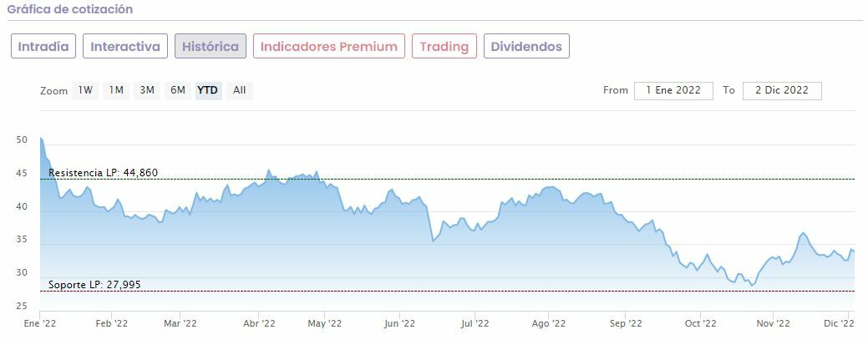This screenshot has width=868, height=340.
Task: Set zoom range to 1M
Action: (116, 90)
